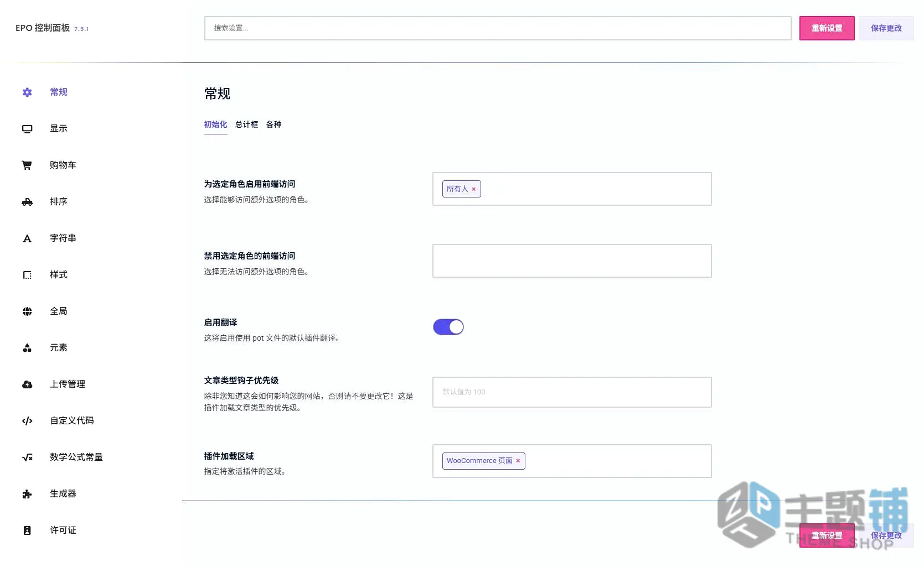Open 数学公式常量 in the sidebar
The width and height of the screenshot is (924, 567).
[76, 457]
